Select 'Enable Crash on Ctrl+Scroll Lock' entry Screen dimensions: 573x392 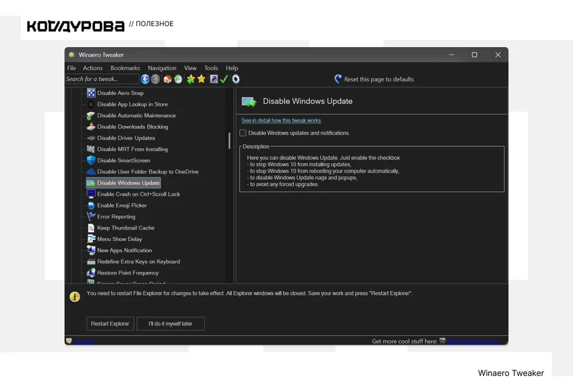pyautogui.click(x=138, y=194)
